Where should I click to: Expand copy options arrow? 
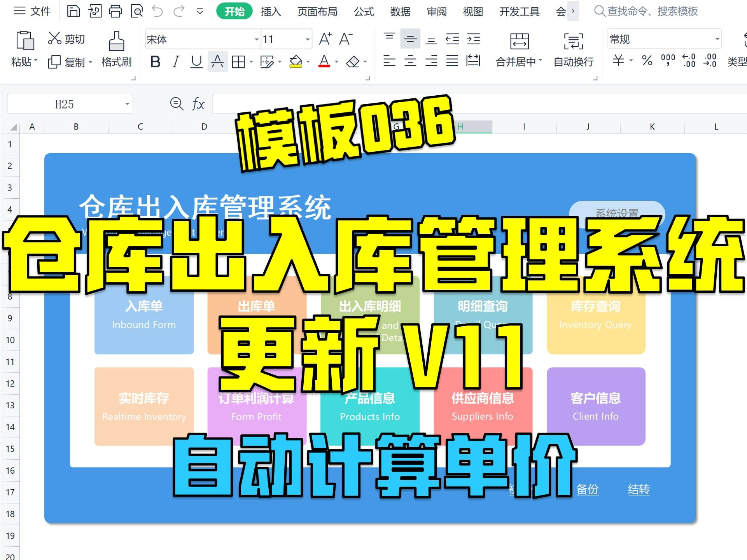pyautogui.click(x=91, y=62)
